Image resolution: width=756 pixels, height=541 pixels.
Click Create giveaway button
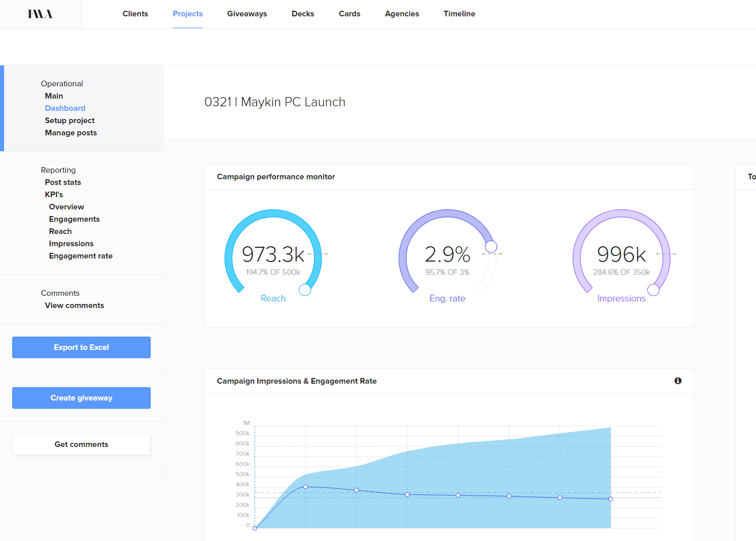pyautogui.click(x=81, y=398)
